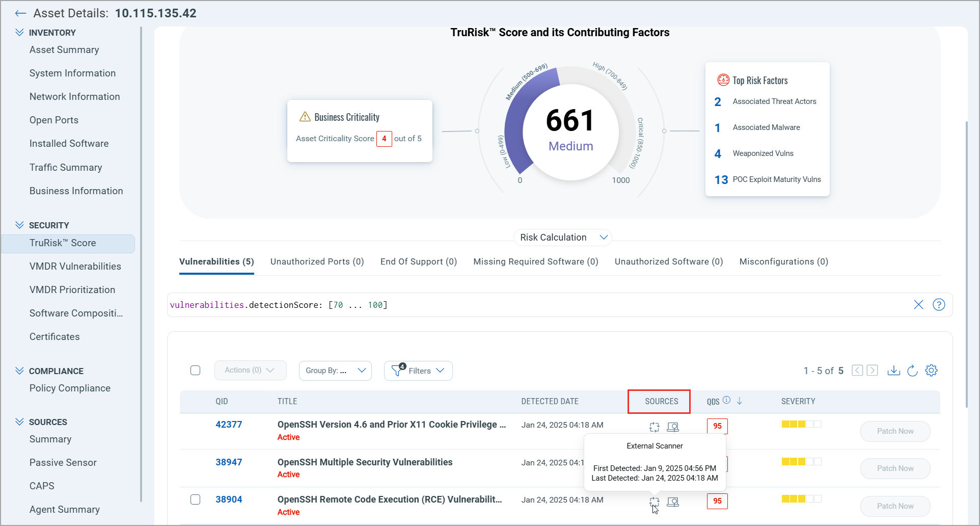Click the Business Criticality warning icon

305,117
